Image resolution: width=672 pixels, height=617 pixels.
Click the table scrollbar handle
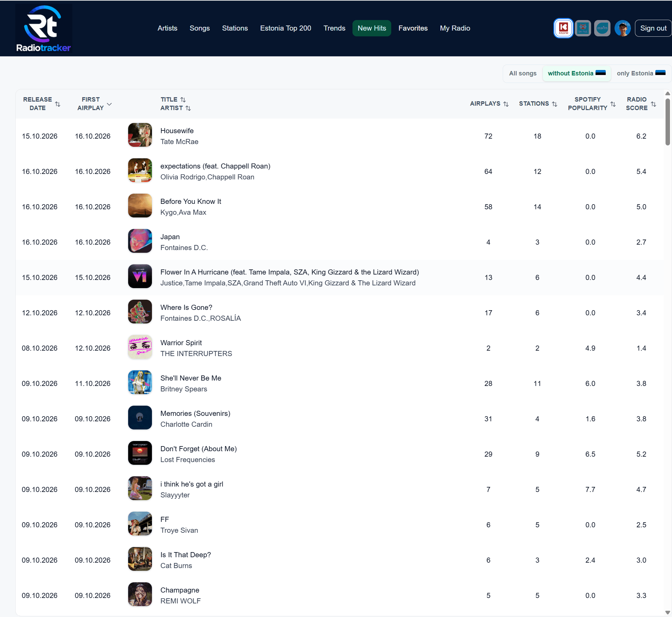coord(667,122)
